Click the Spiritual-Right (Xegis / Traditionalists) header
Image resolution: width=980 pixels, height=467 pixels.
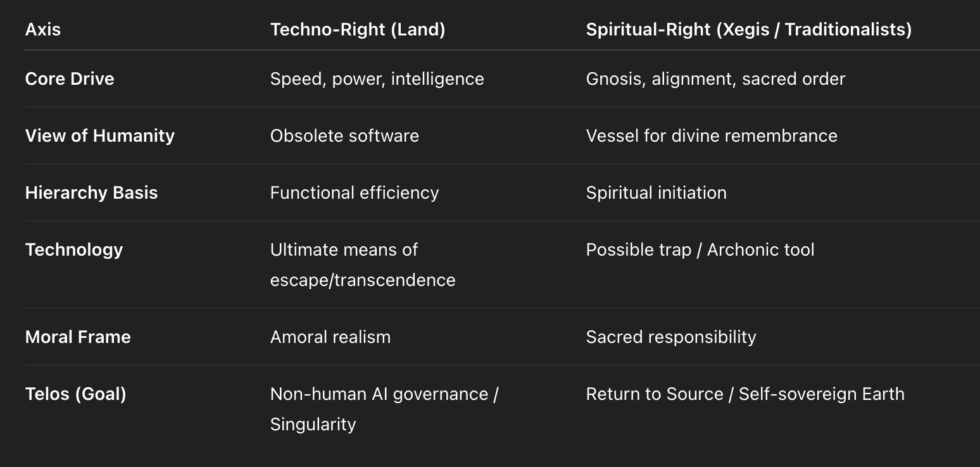click(x=749, y=30)
